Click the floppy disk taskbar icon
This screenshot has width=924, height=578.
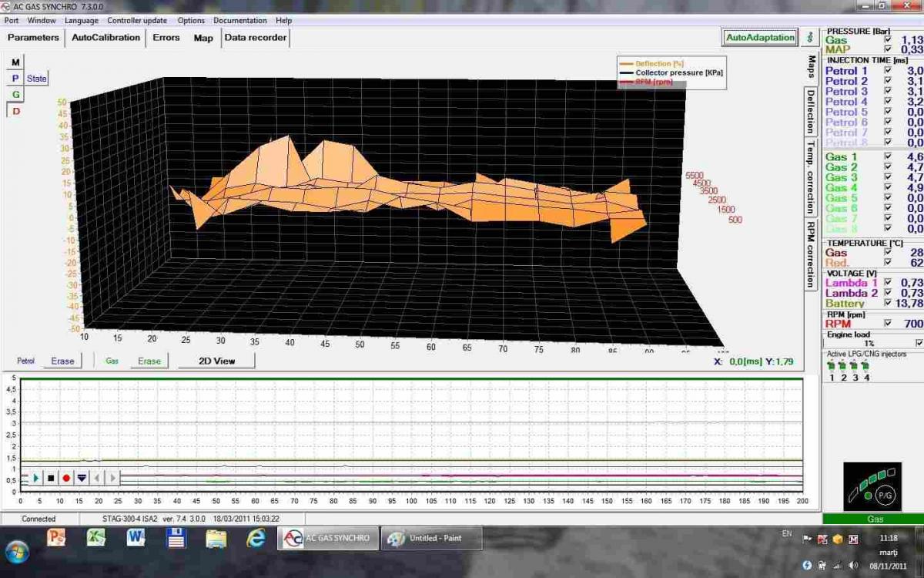176,537
